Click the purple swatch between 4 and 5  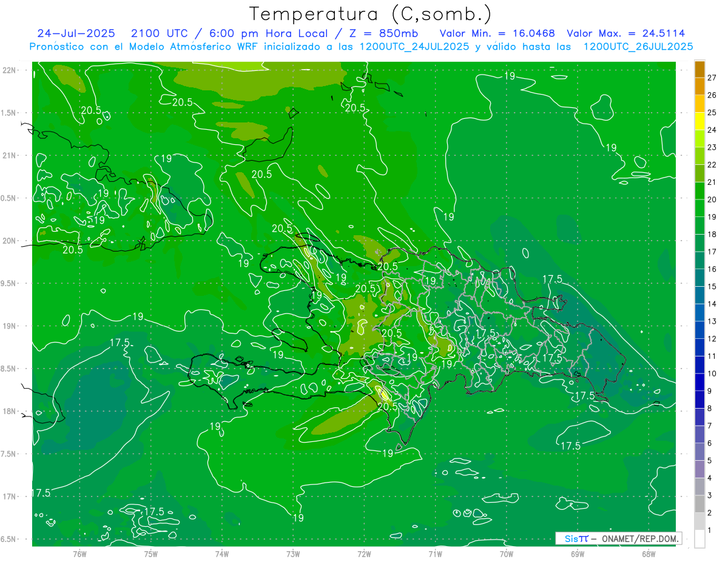click(x=699, y=469)
